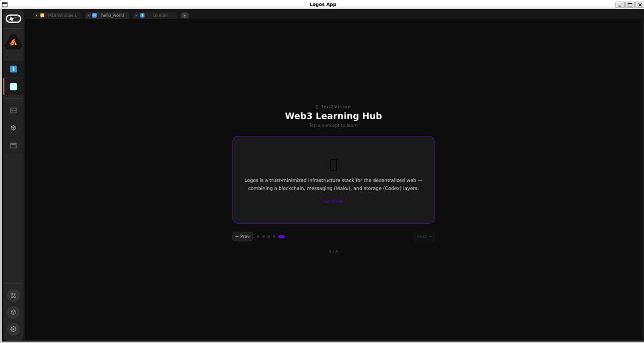Select the highlighted purple pagination indicator
This screenshot has width=644, height=343.
point(282,236)
